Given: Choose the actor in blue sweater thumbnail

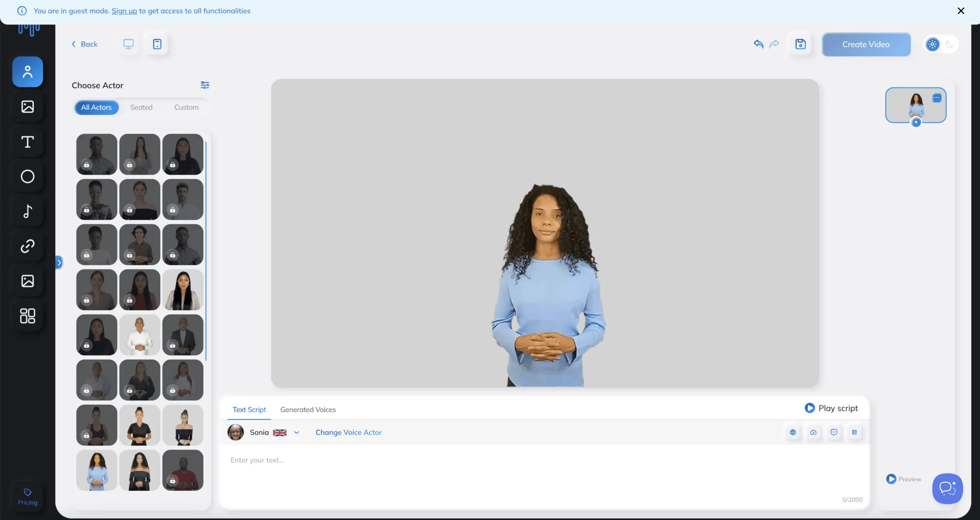Looking at the screenshot, I should 97,470.
